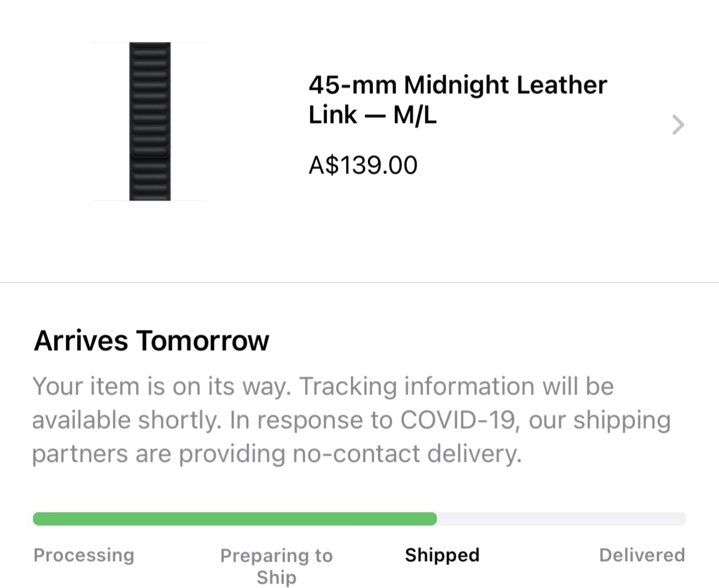Tap the Midnight Leather Link band thumbnail
719x588 pixels.
150,122
